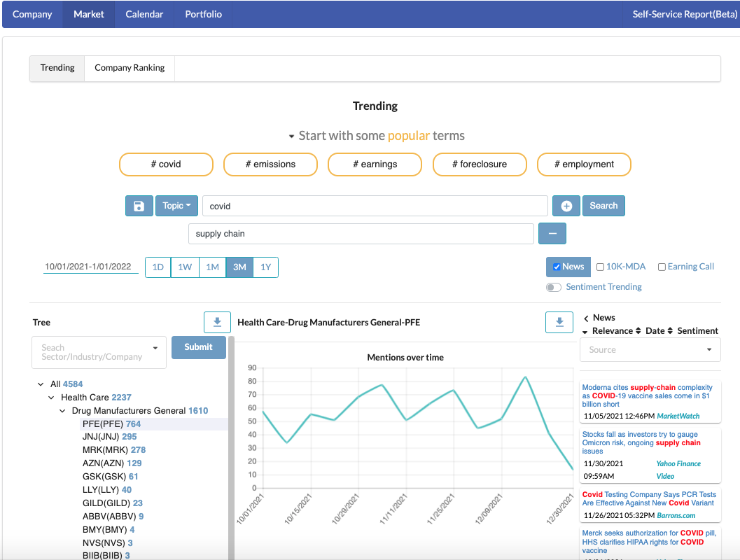Click the Submit button under the sector search

(198, 347)
